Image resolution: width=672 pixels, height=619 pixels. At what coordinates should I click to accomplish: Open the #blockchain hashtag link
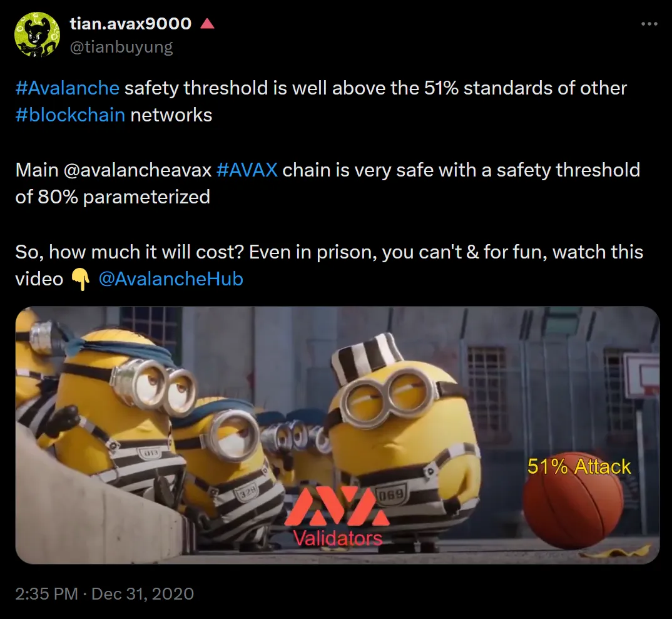click(x=70, y=115)
